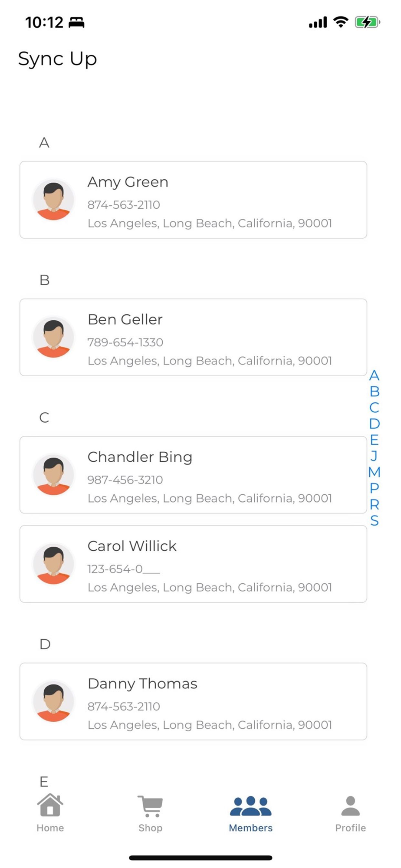Open the Shop cart icon

150,806
